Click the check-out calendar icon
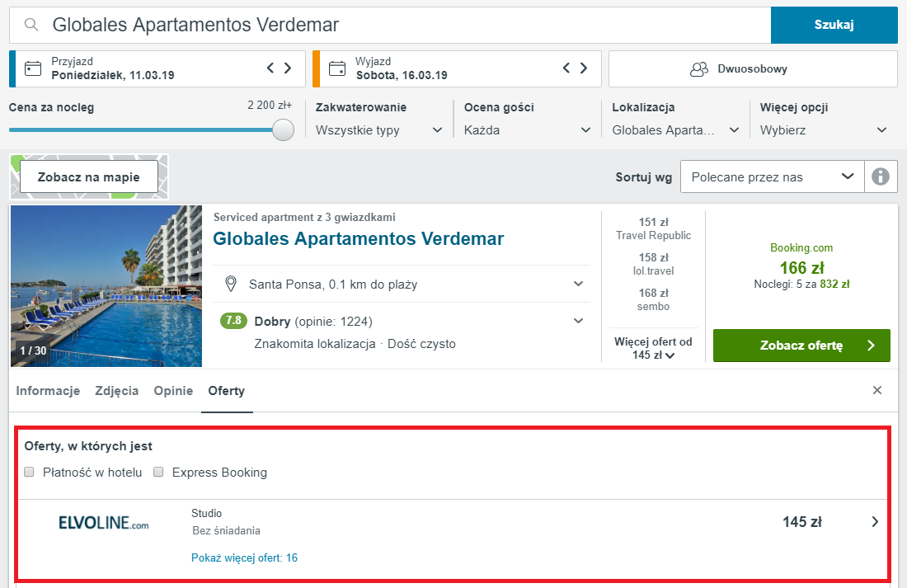This screenshot has height=588, width=907. tap(337, 69)
